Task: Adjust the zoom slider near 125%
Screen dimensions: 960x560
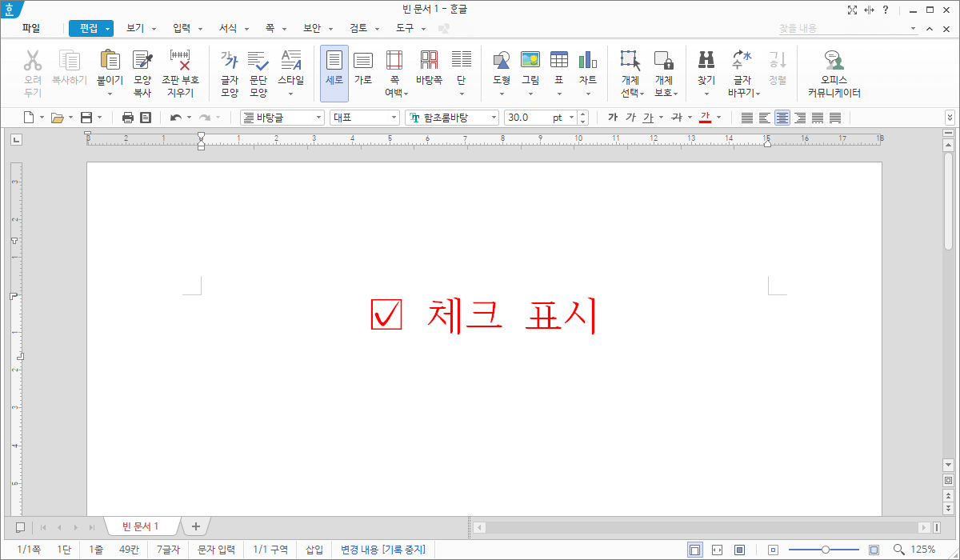Action: [x=824, y=550]
